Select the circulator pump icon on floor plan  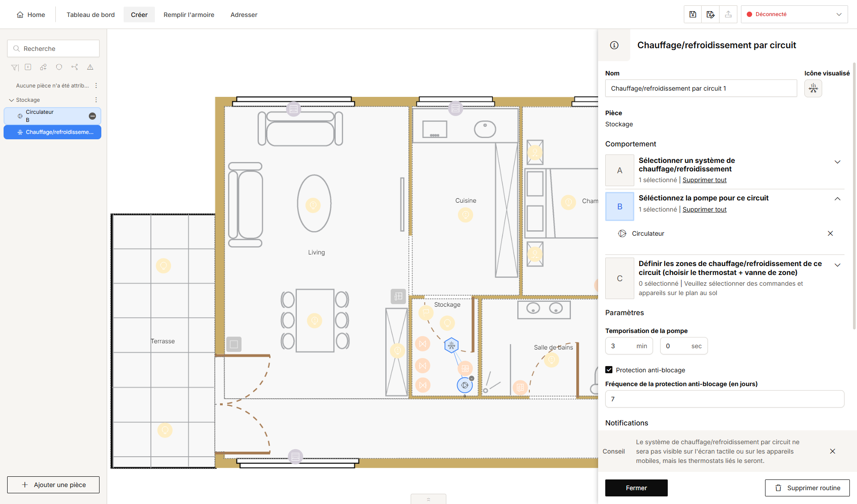coord(465,385)
